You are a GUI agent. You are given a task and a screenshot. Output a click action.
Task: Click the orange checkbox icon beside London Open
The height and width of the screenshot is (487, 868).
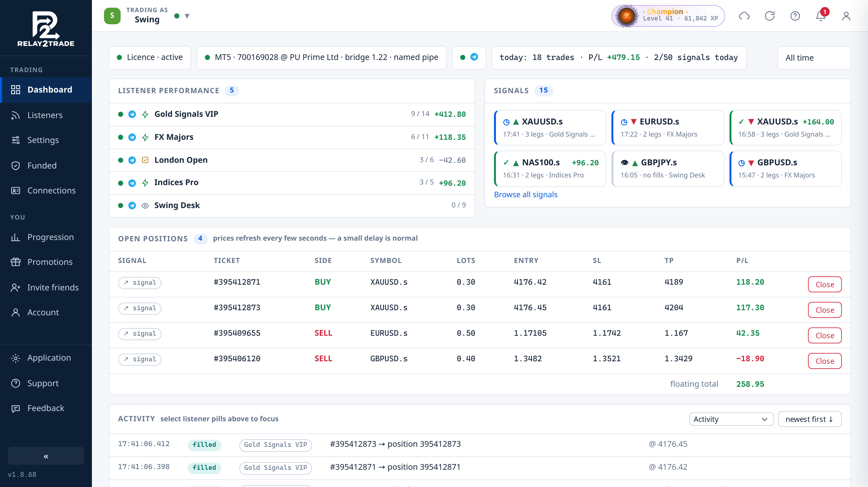click(x=145, y=160)
